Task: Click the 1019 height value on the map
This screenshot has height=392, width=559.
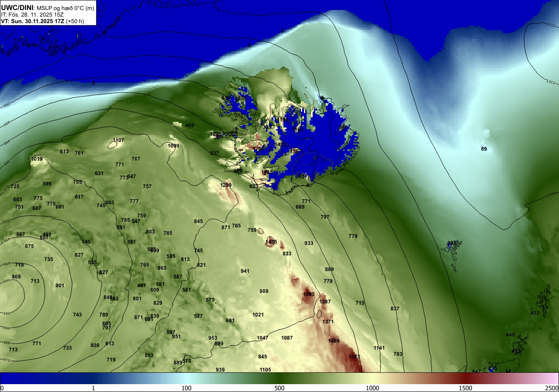Action: tap(37, 159)
